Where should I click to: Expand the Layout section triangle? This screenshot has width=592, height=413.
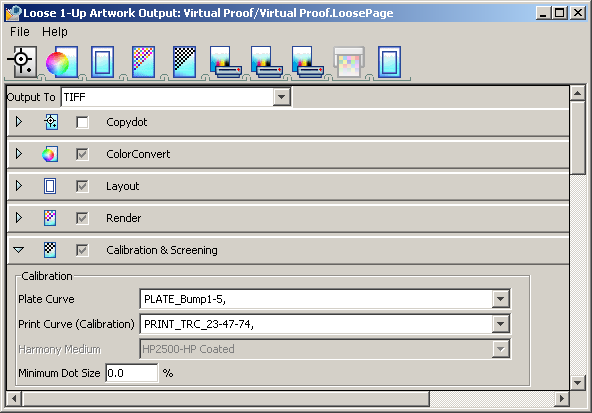pyautogui.click(x=18, y=186)
